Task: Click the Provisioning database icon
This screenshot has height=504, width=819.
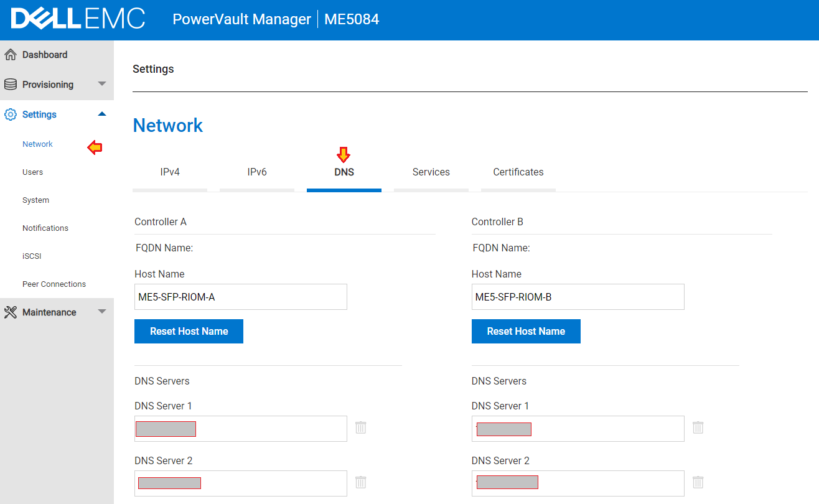Action: click(x=10, y=84)
